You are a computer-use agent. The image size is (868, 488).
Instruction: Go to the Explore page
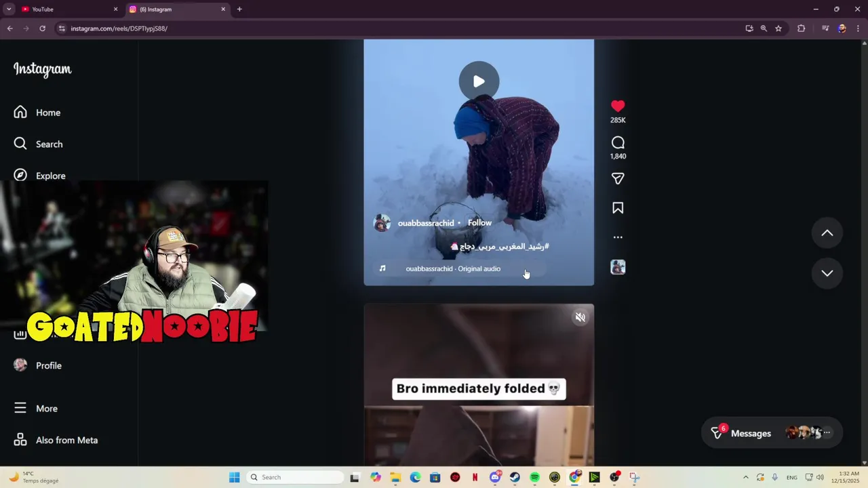[x=40, y=176]
